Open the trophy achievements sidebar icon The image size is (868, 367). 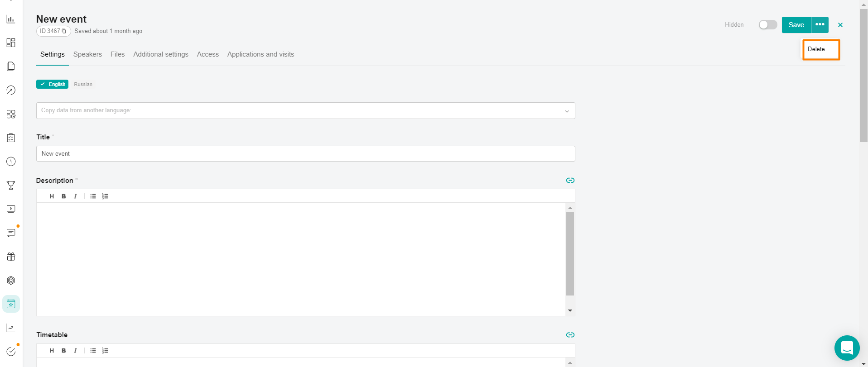(x=11, y=185)
